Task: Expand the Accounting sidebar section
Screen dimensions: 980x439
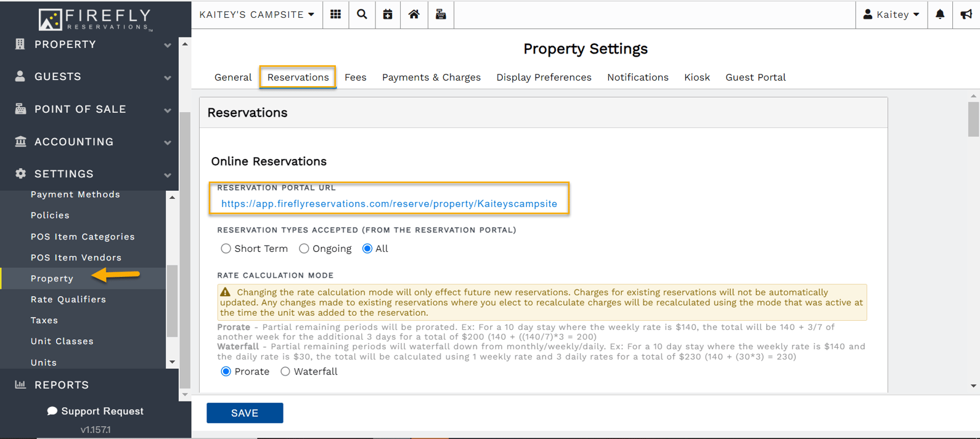Action: (92, 142)
